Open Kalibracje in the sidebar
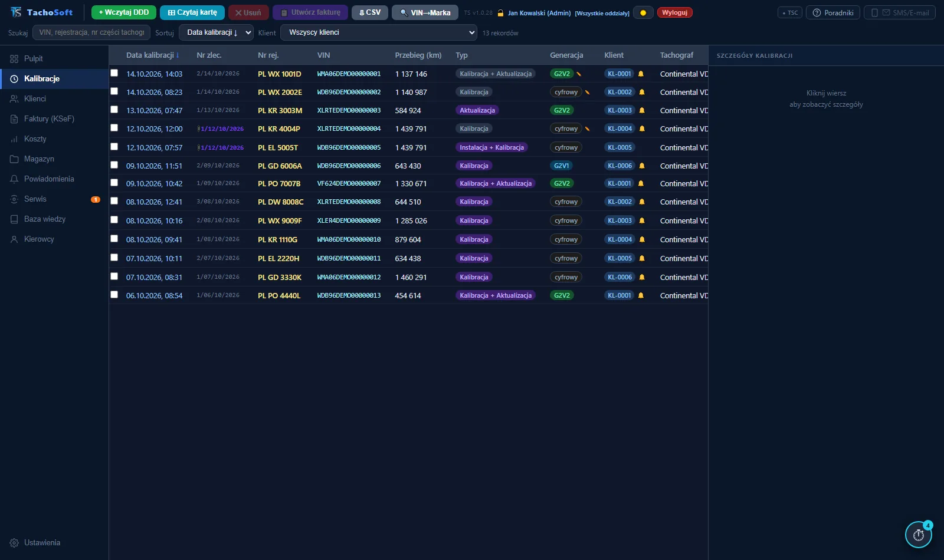Screen dimensions: 944x560 coord(54,78)
